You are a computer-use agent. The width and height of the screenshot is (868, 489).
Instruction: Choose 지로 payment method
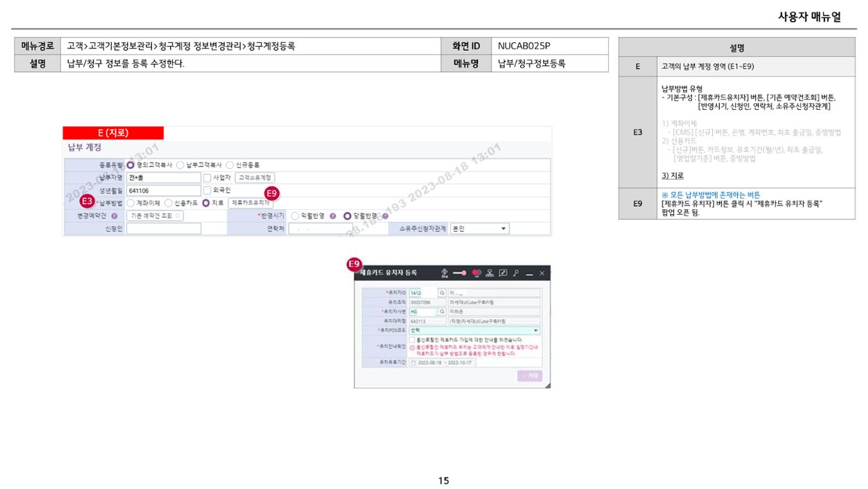point(205,203)
